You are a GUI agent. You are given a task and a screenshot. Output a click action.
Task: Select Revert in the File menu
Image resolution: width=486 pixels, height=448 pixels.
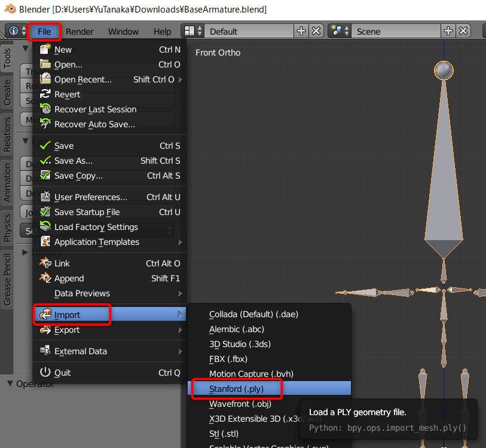(109, 94)
